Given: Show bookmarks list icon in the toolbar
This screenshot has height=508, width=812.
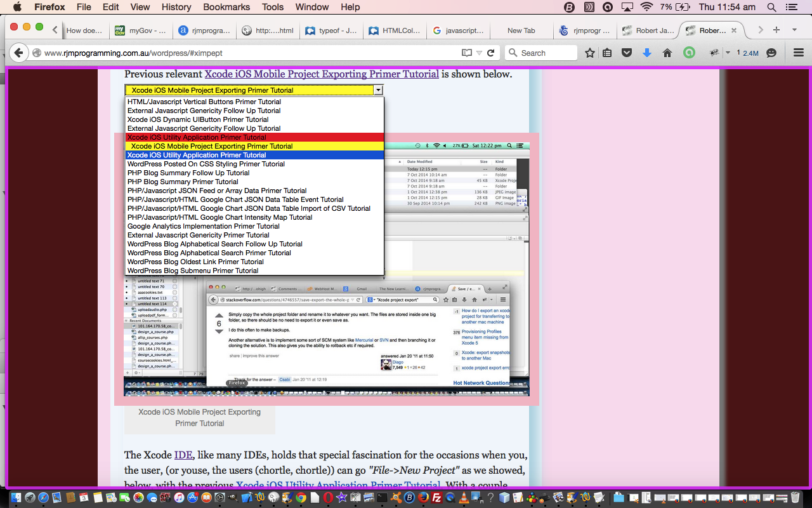Looking at the screenshot, I should [x=607, y=53].
